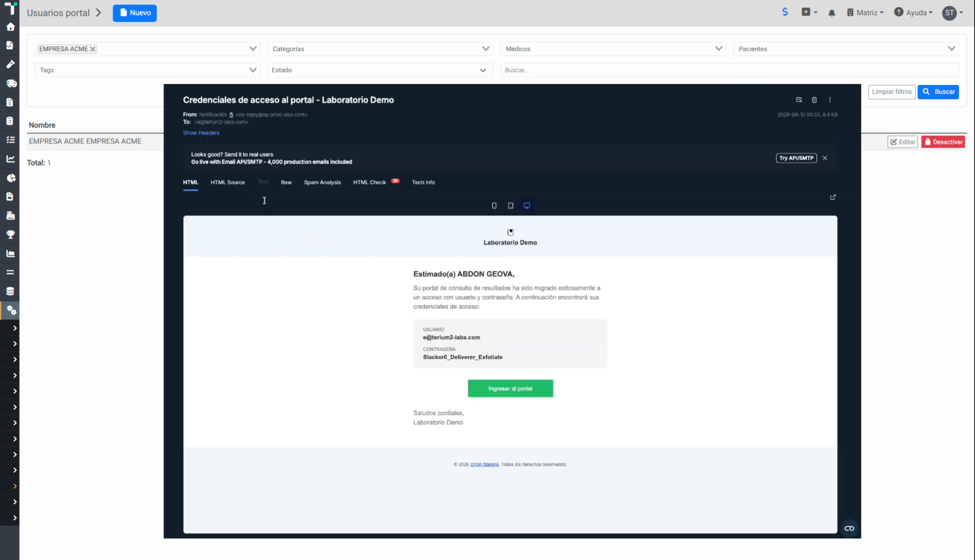975x560 pixels.
Task: Open email preview in a new window
Action: coord(833,197)
